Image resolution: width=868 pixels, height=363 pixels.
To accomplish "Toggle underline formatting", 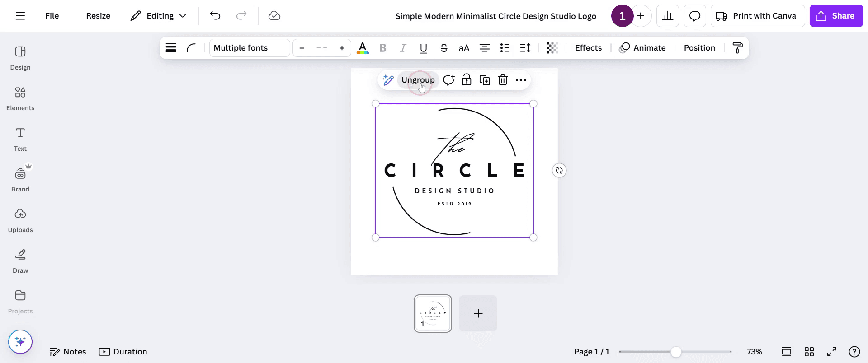I will tap(424, 48).
